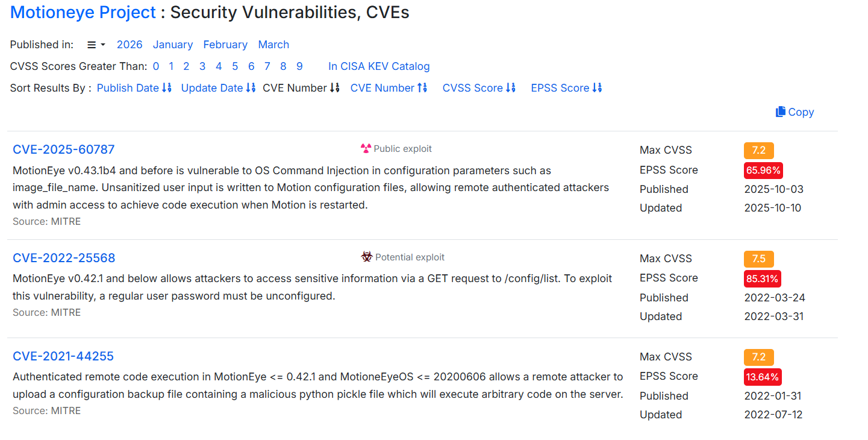Click sort icon beside Publish Date
Screen dimensions: 868x440
click(167, 88)
